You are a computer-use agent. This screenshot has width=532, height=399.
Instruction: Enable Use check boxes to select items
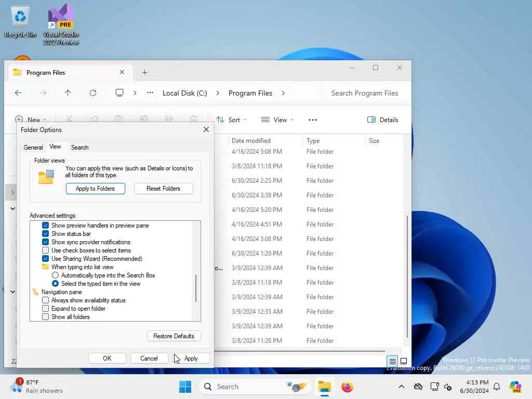45,250
